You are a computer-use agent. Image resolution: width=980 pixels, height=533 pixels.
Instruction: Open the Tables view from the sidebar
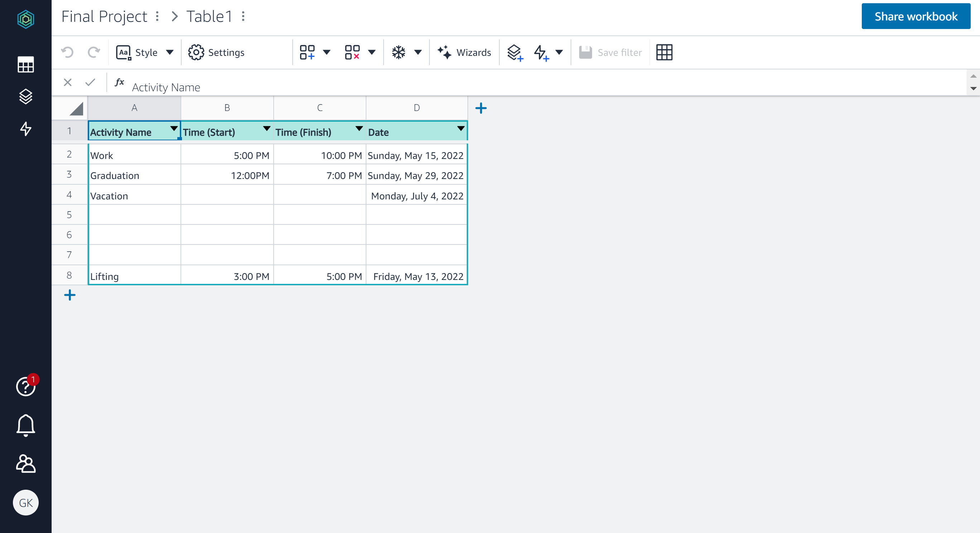click(x=25, y=65)
